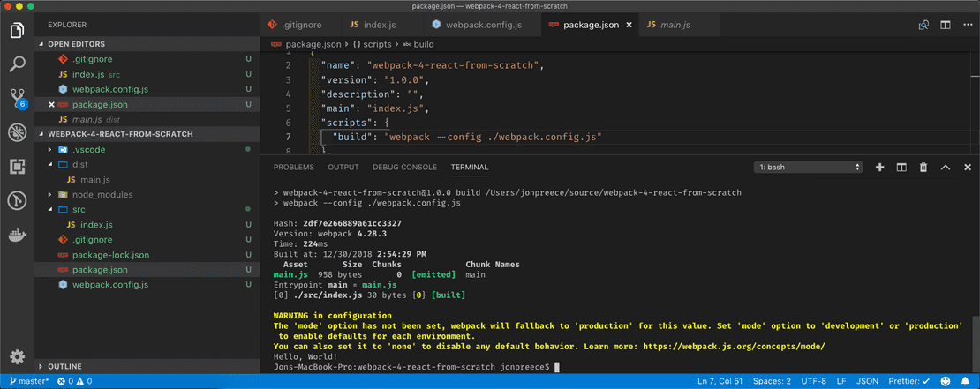Open the Extensions view in activity bar
The image size is (980, 389).
pos(17,167)
